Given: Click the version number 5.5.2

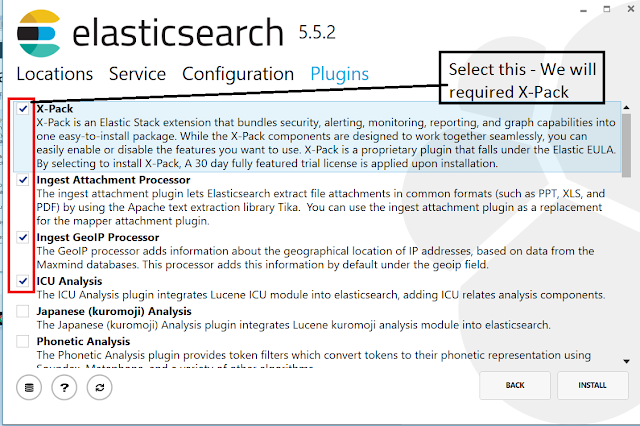Looking at the screenshot, I should tap(317, 32).
